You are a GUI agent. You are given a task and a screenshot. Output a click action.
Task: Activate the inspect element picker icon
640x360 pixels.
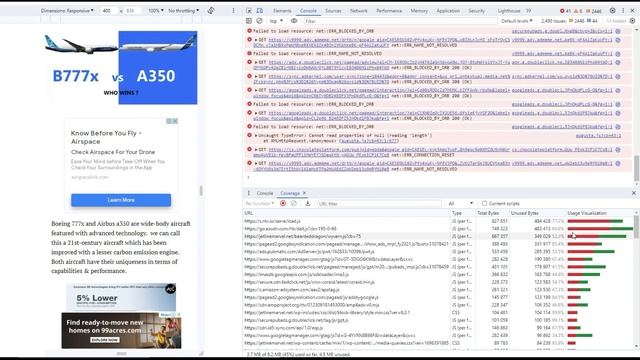click(x=249, y=11)
